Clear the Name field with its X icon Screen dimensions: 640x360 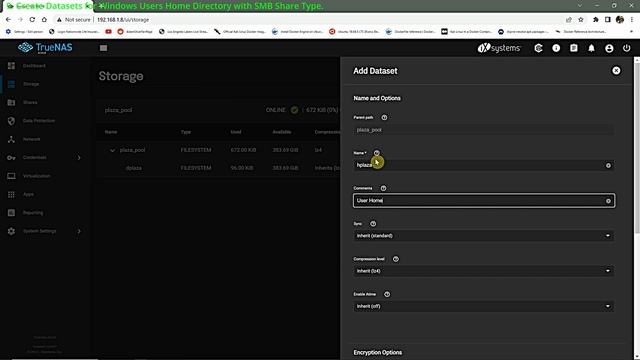tap(608, 165)
